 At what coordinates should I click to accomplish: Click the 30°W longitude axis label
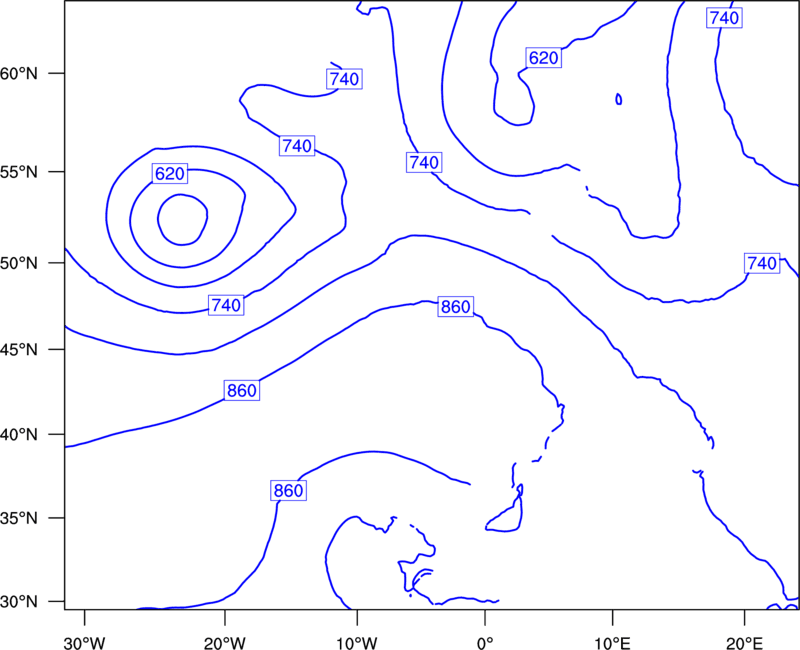(x=85, y=643)
